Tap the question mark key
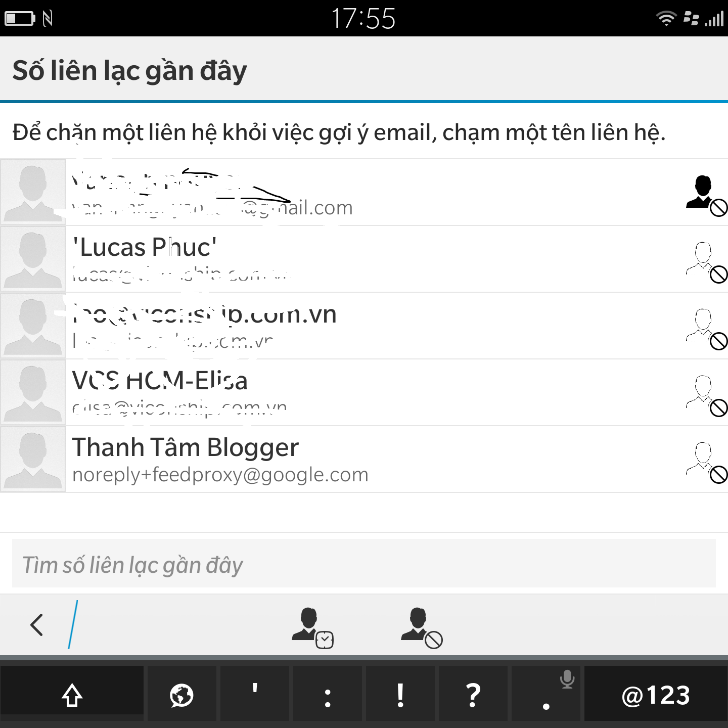 (x=473, y=695)
